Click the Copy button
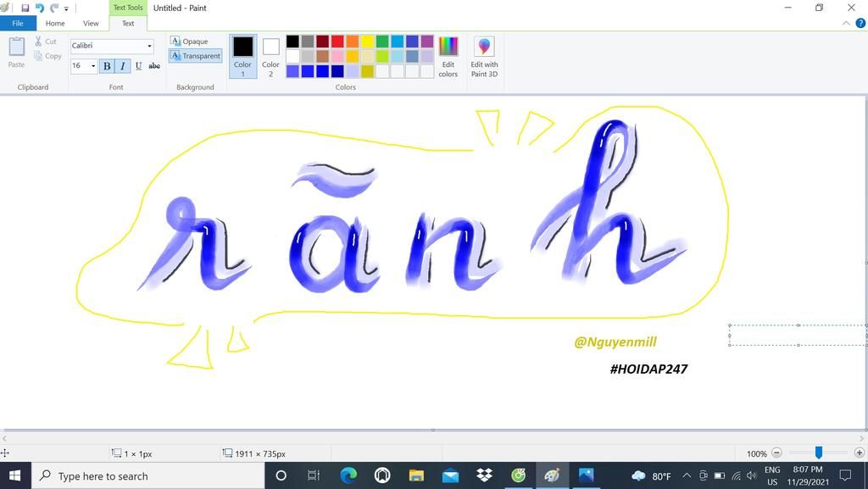This screenshot has height=489, width=868. coord(47,56)
